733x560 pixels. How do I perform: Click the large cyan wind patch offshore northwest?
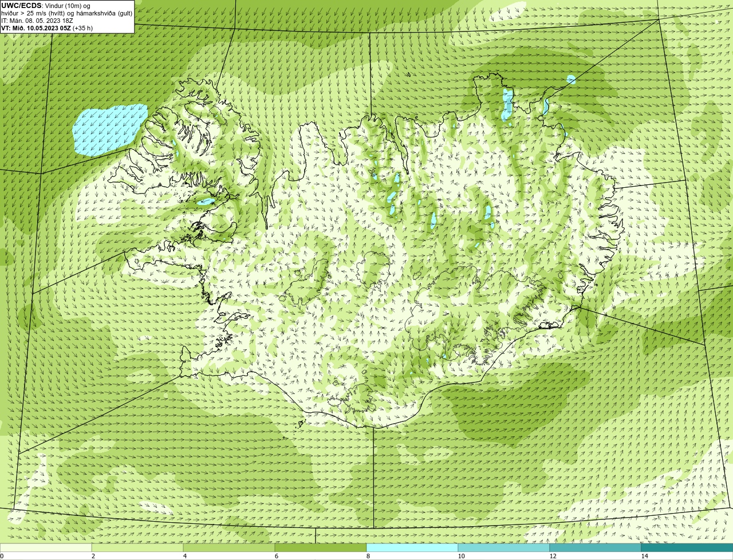tap(109, 129)
